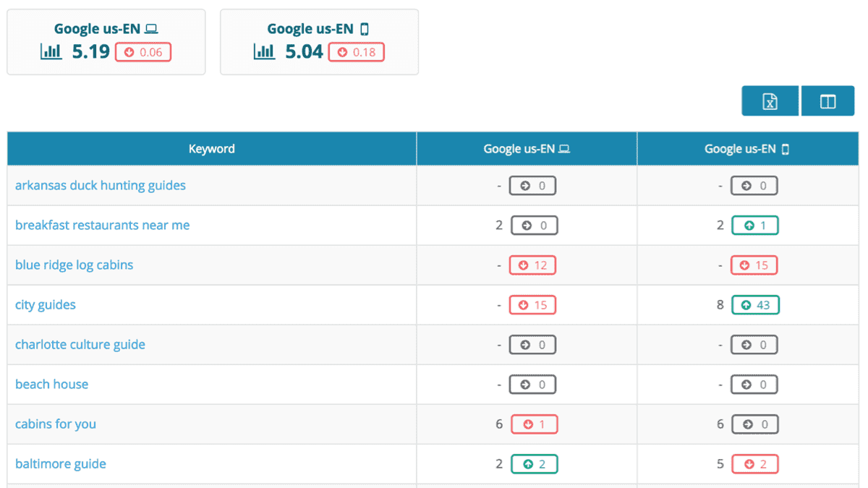Open the charlotte culture guide keyword

pyautogui.click(x=80, y=345)
